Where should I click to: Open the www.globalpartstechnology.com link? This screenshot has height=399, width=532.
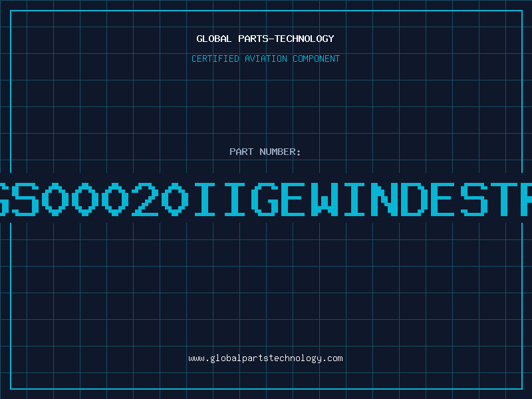(265, 358)
